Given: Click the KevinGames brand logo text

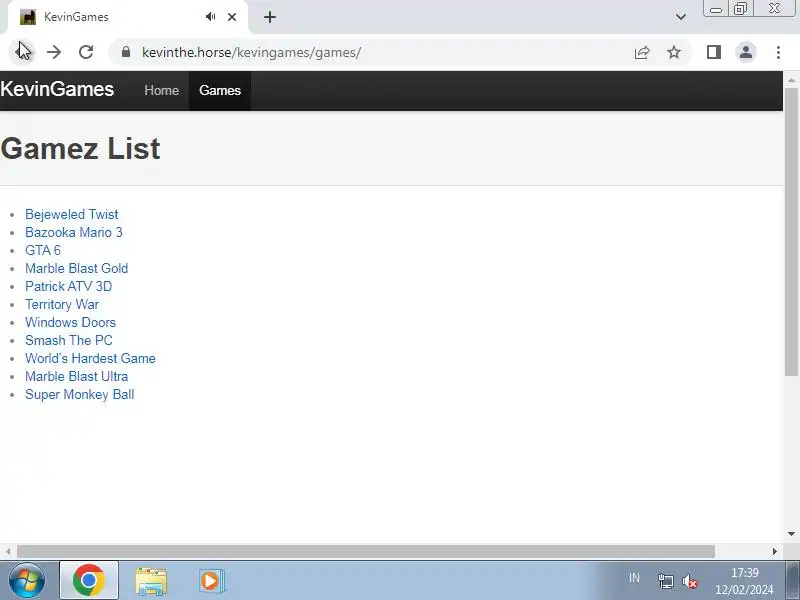Looking at the screenshot, I should pos(57,89).
